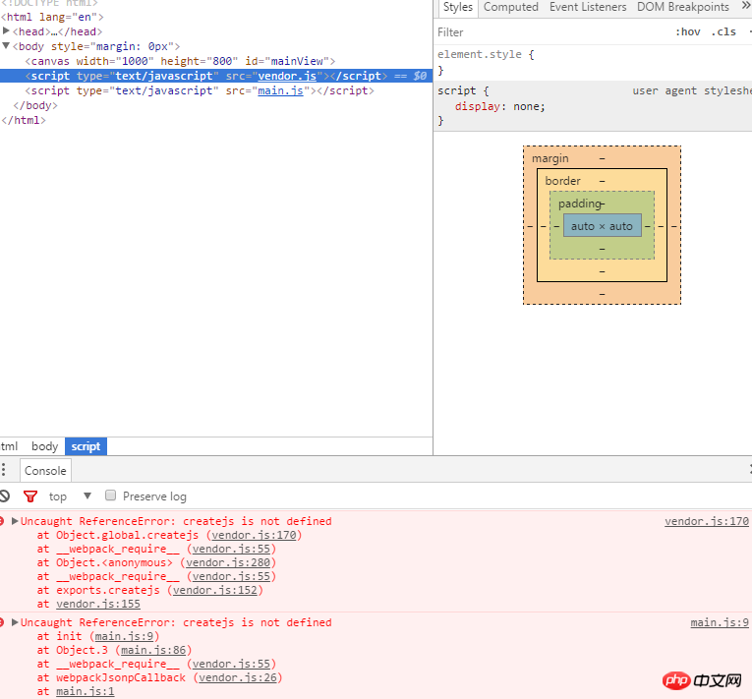
Task: Follow vendor.js:152 in exports.createjs stack line
Action: pyautogui.click(x=215, y=590)
